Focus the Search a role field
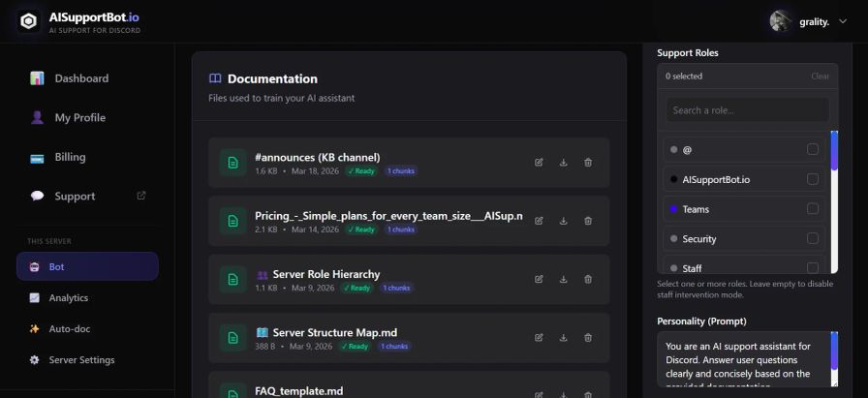This screenshot has width=868, height=398. point(747,110)
